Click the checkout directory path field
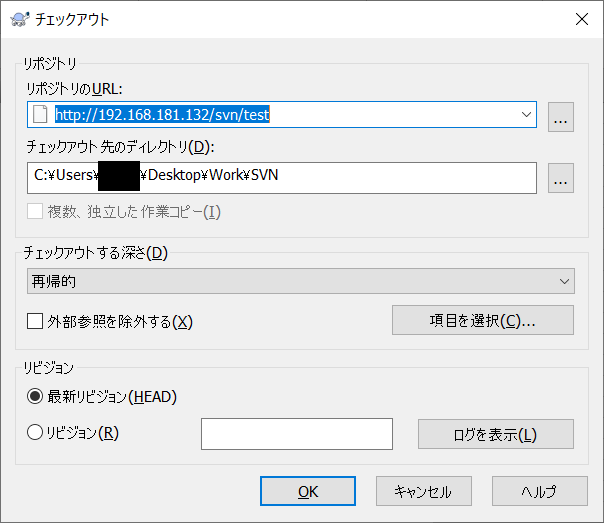This screenshot has height=523, width=604. click(x=282, y=178)
